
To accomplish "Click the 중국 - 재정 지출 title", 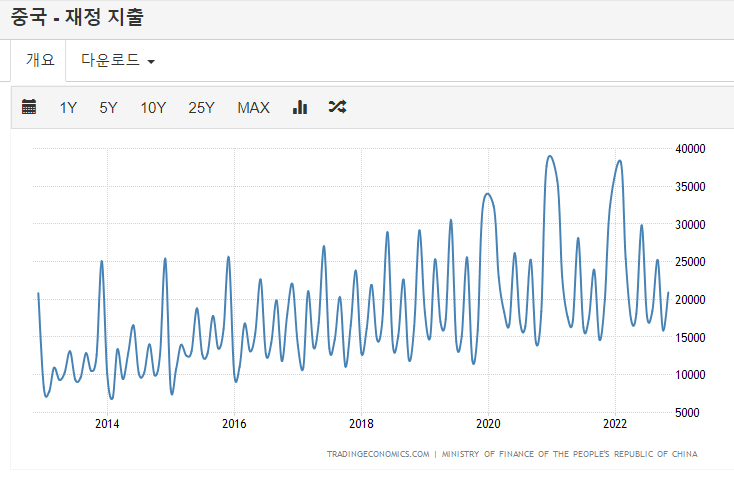I will pyautogui.click(x=77, y=17).
